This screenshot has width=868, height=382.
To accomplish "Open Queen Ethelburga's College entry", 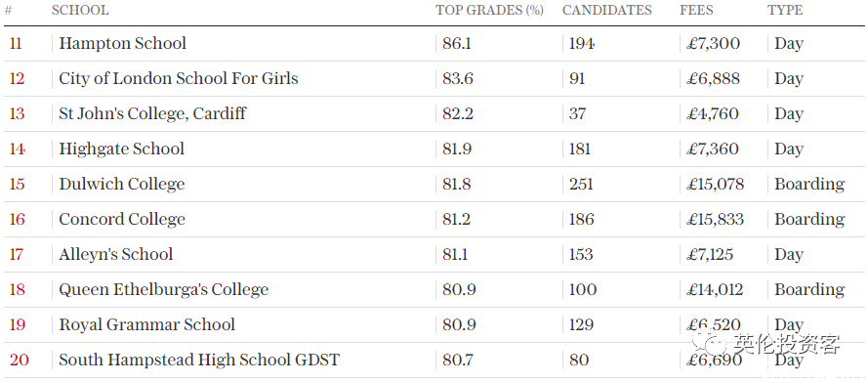I will tap(164, 289).
